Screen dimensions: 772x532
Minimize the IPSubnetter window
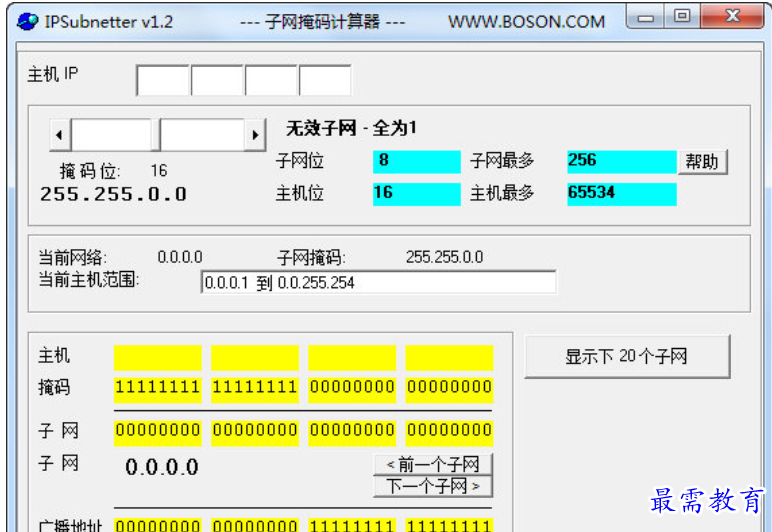coord(646,18)
